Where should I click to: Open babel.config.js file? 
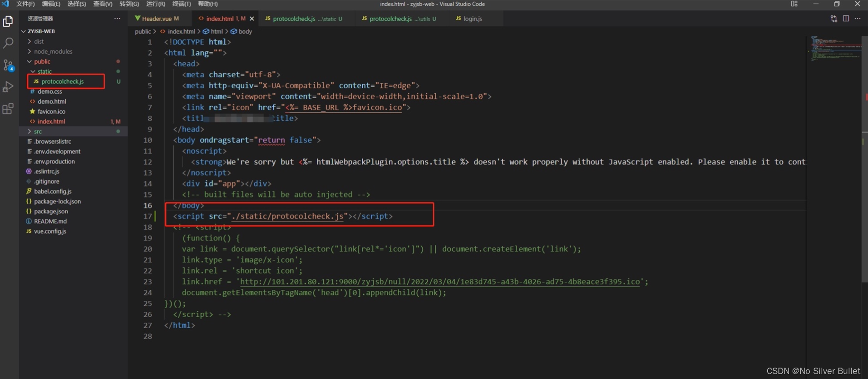pyautogui.click(x=53, y=191)
